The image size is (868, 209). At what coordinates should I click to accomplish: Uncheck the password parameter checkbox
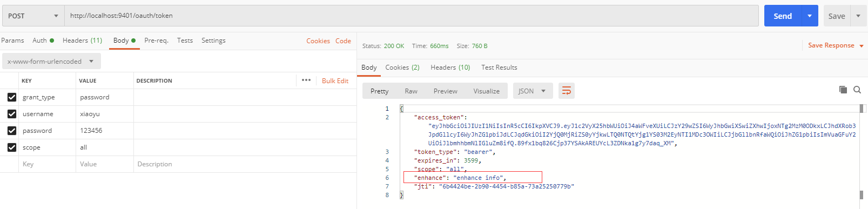click(11, 131)
